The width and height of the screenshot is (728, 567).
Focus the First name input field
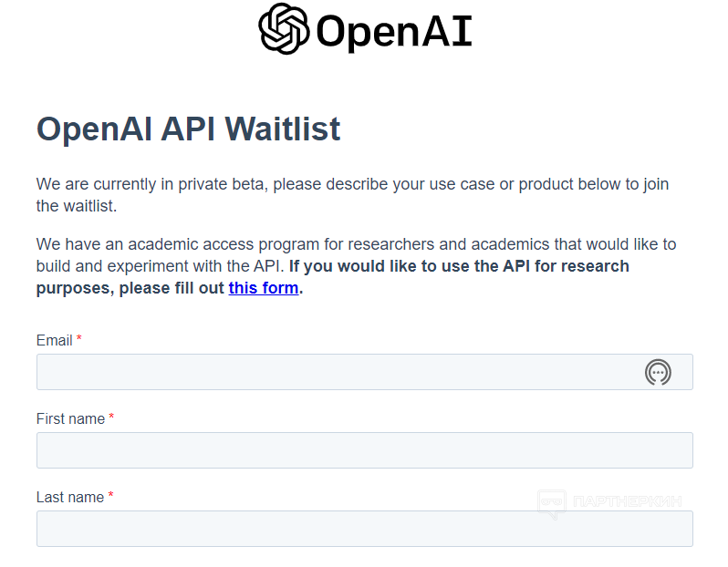pyautogui.click(x=364, y=450)
